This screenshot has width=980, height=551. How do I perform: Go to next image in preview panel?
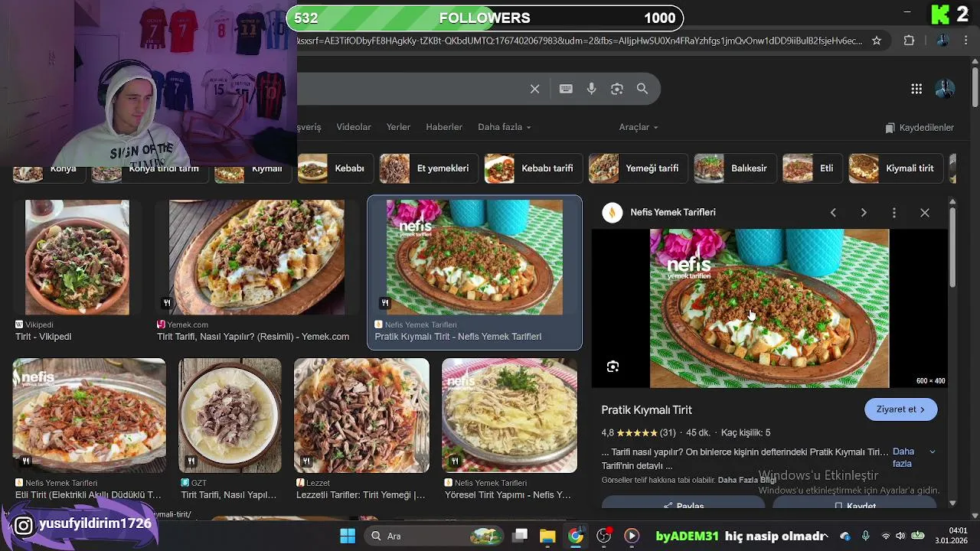tap(864, 213)
